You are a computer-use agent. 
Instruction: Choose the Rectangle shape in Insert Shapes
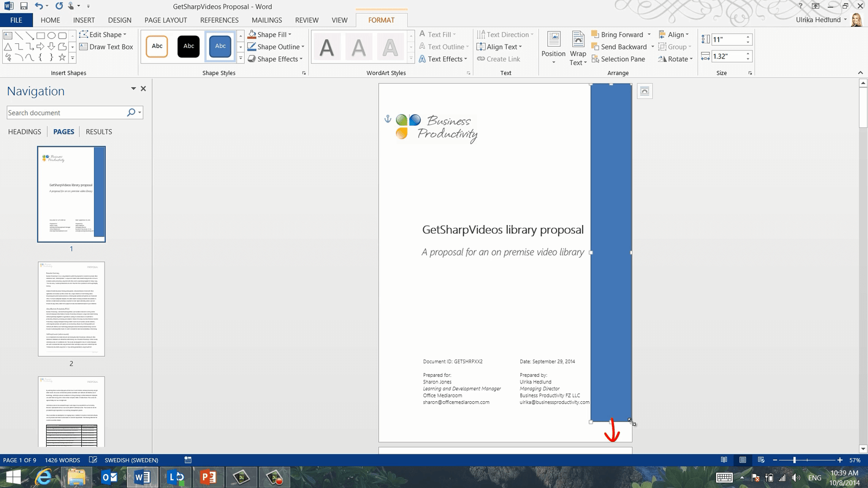(x=41, y=36)
